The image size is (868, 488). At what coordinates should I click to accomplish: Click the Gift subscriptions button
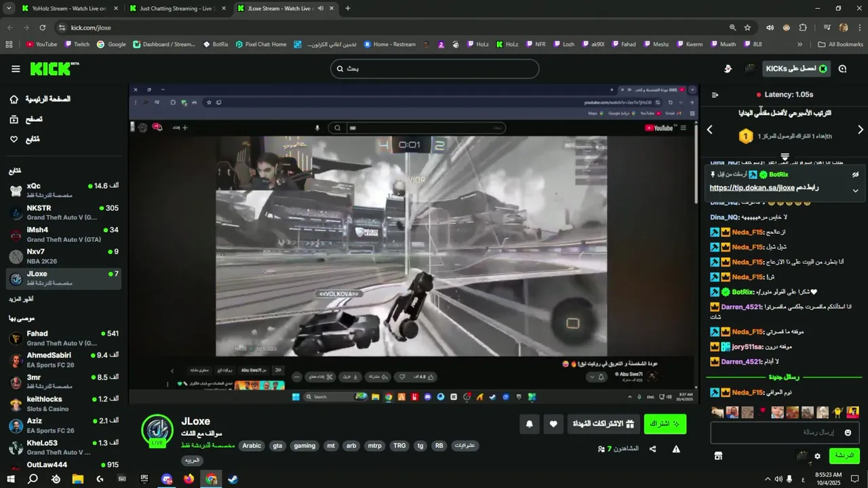tap(603, 424)
